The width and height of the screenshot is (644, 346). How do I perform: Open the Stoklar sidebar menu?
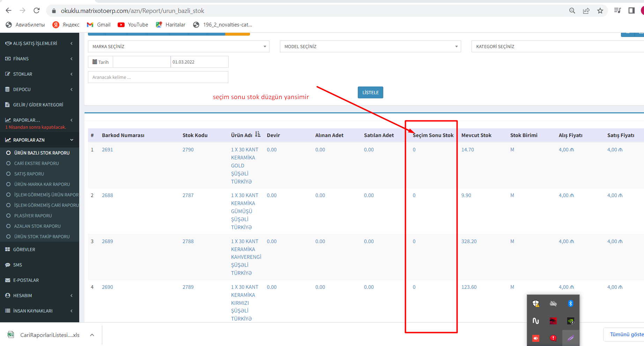[x=39, y=74]
